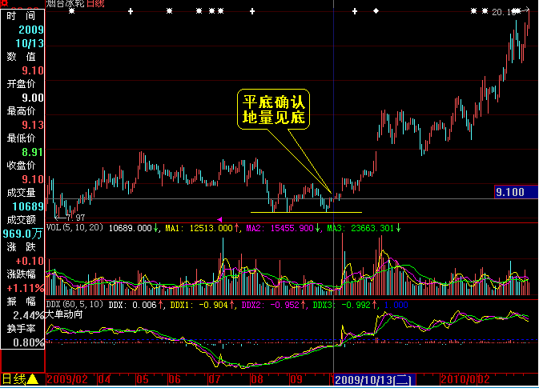Click the 08 month label on the time axis

click(x=257, y=379)
